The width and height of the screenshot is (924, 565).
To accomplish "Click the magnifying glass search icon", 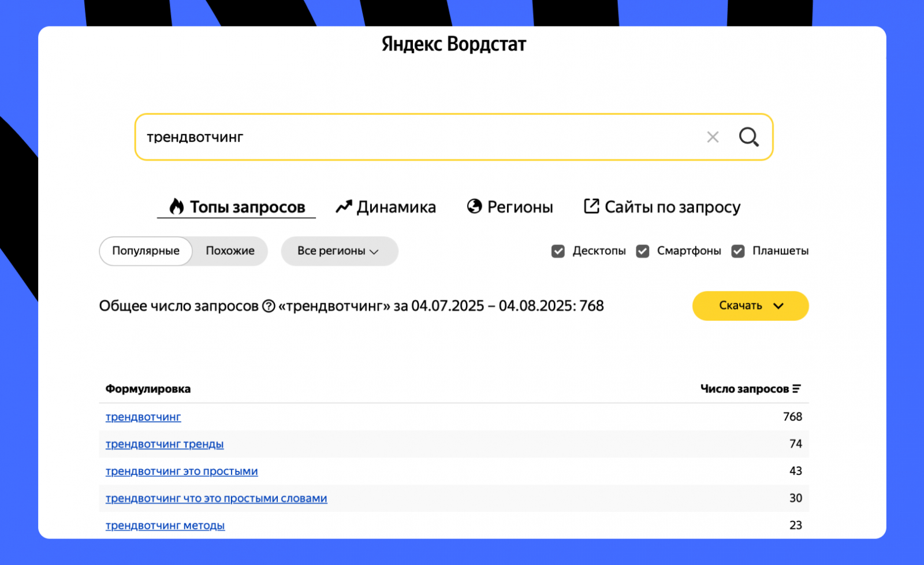I will 749,137.
